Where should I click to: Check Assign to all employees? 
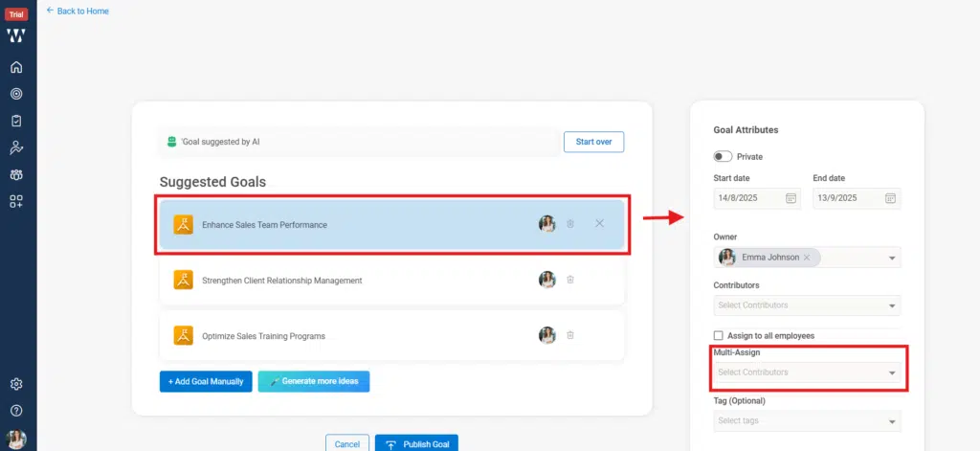click(718, 336)
